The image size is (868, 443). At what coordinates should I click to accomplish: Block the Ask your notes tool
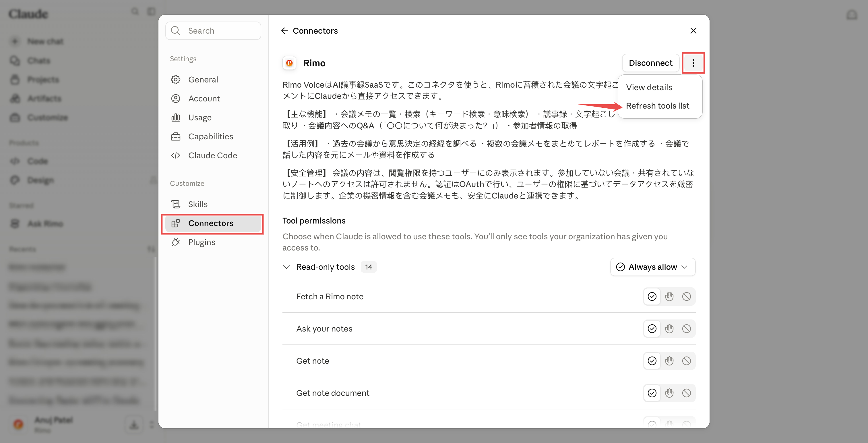686,329
